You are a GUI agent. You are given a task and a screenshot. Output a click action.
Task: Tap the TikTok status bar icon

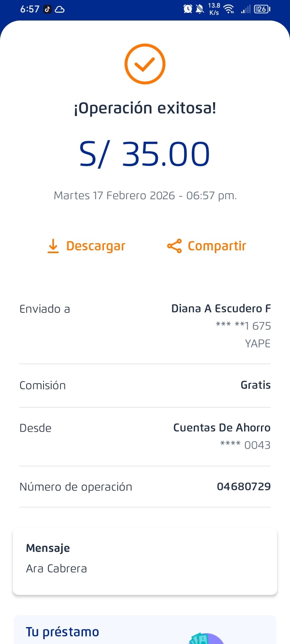48,9
